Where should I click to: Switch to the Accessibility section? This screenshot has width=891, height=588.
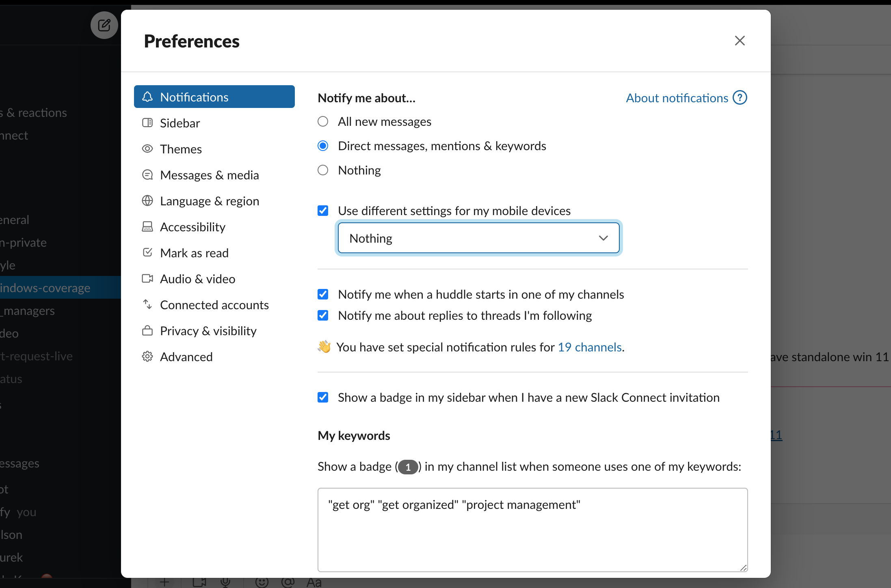(192, 226)
